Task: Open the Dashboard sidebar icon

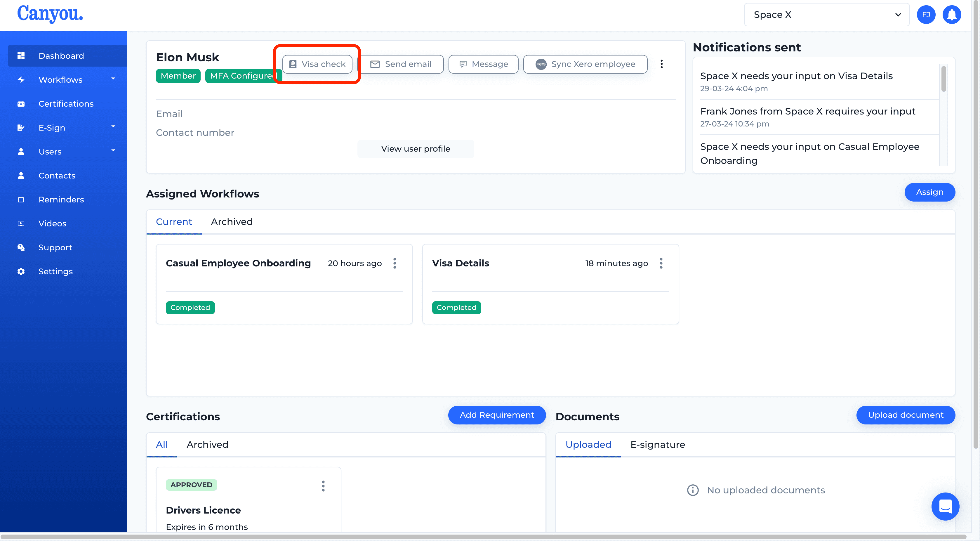Action: coord(21,56)
